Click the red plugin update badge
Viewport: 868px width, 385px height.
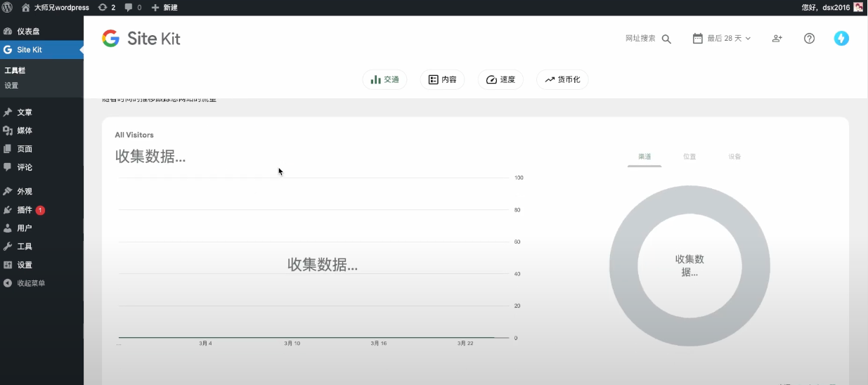(x=40, y=210)
